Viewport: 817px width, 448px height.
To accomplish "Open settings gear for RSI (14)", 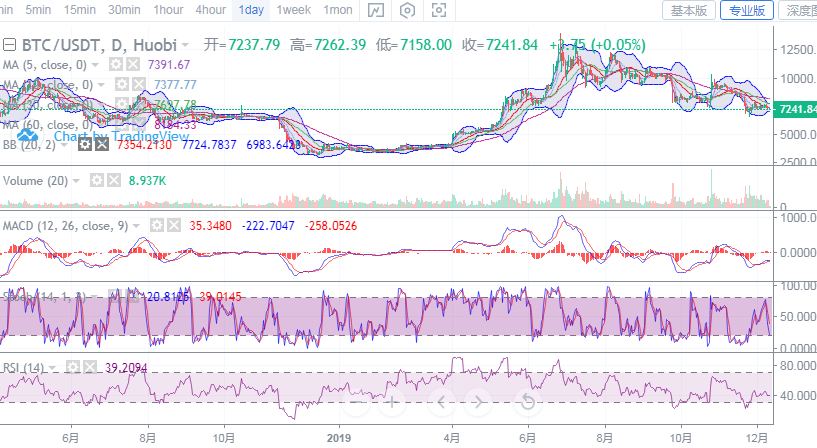I will point(72,368).
